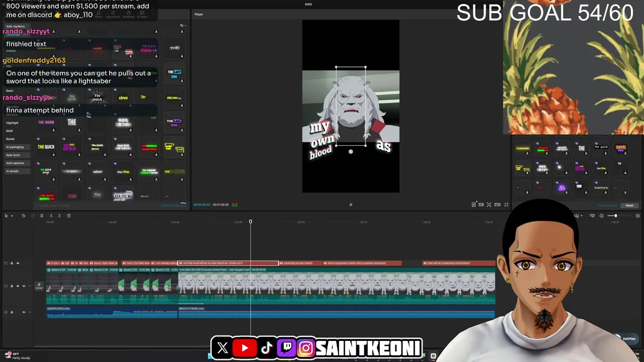The height and width of the screenshot is (362, 644).
Task: Click the 00:00:09:23 current timecode
Action: [202, 205]
